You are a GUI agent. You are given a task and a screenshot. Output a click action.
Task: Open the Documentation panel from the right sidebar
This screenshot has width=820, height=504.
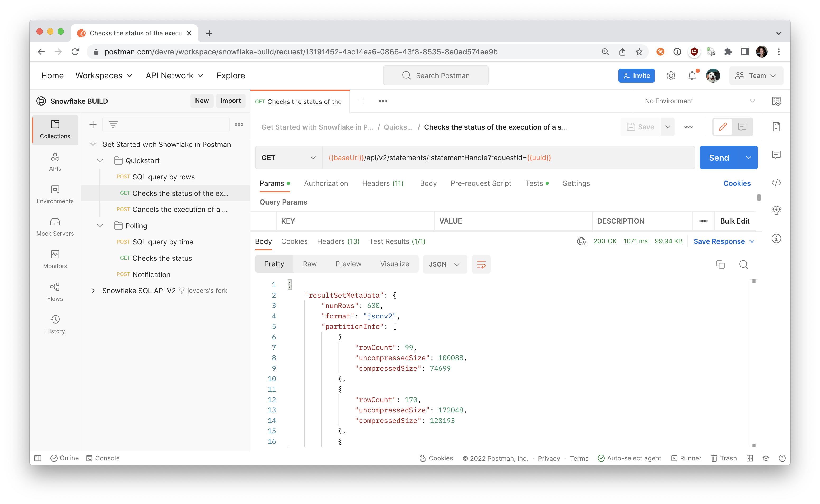tap(777, 127)
